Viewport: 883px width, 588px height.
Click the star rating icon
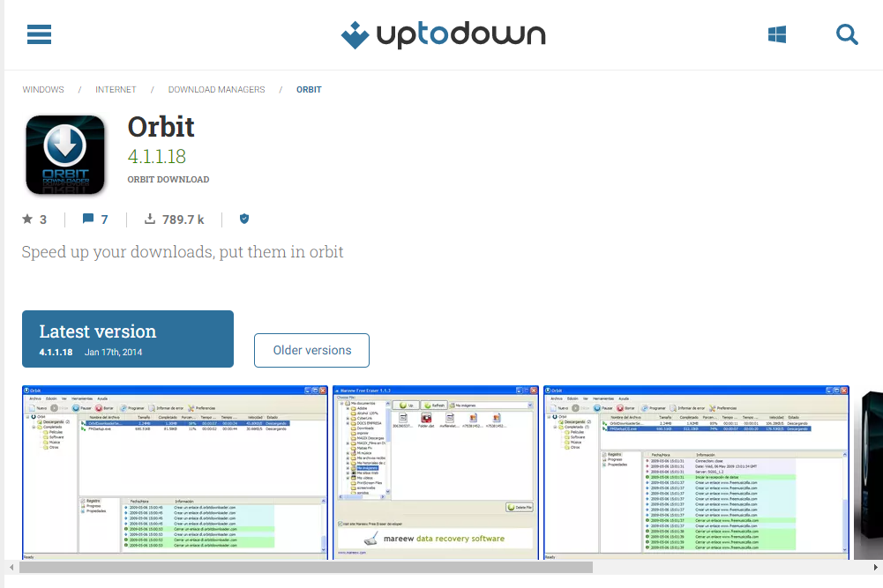tap(26, 219)
